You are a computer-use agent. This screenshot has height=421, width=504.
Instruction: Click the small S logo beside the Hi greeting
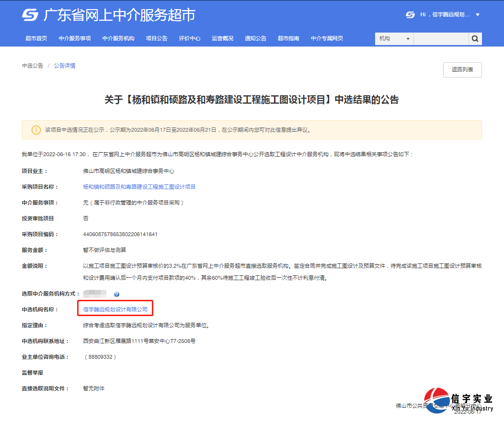tap(410, 15)
